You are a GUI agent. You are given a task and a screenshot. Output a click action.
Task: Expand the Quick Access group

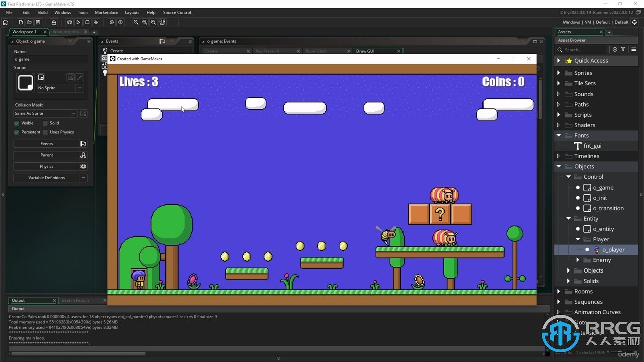[x=558, y=61]
